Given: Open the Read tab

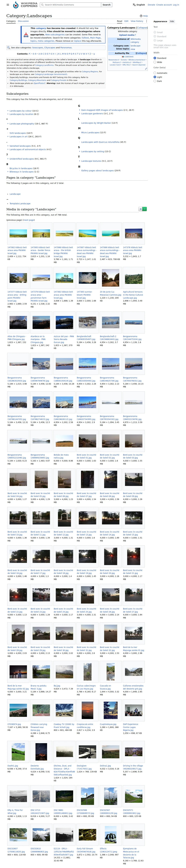Looking at the screenshot, I should (120, 21).
